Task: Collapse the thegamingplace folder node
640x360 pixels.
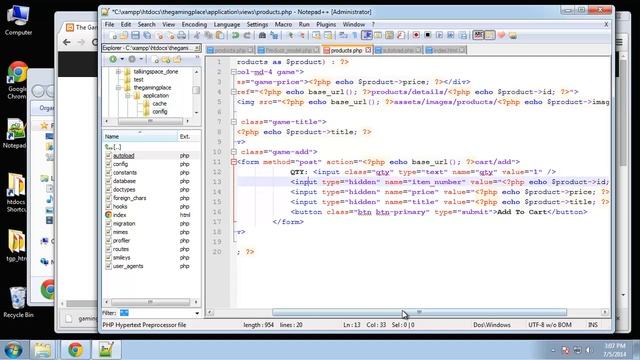Action: click(x=119, y=88)
